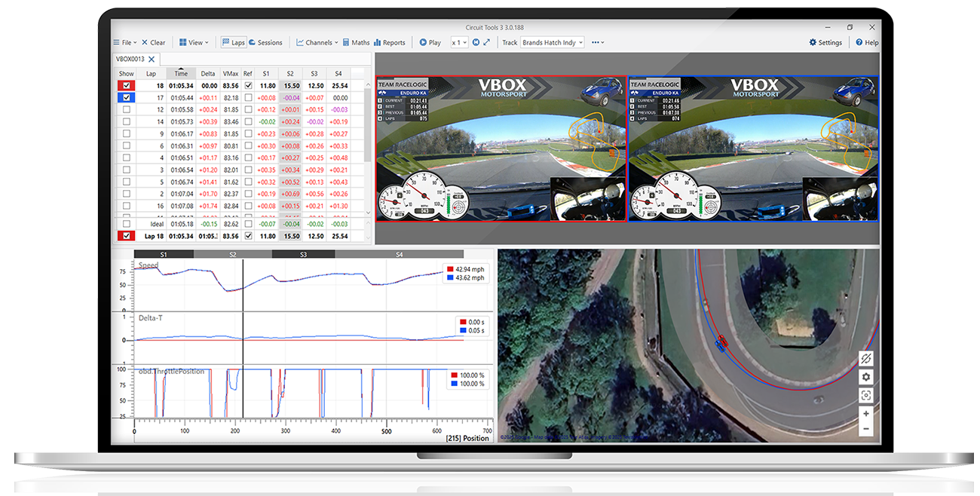The image size is (980, 496).
Task: Close the VBOX0013 file tab
Action: pyautogui.click(x=152, y=59)
